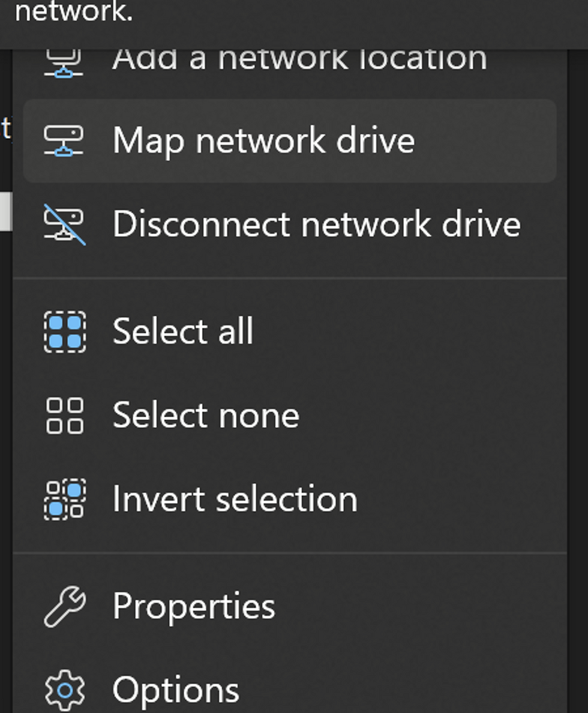Click the light gray bar at left edge
The height and width of the screenshot is (713, 588).
tap(5, 211)
